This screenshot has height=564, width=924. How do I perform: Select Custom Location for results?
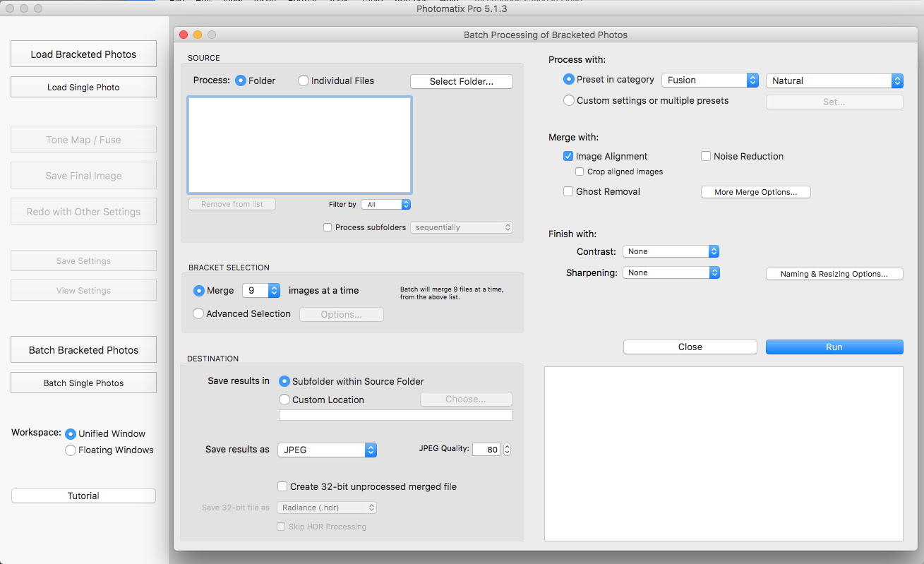click(284, 400)
